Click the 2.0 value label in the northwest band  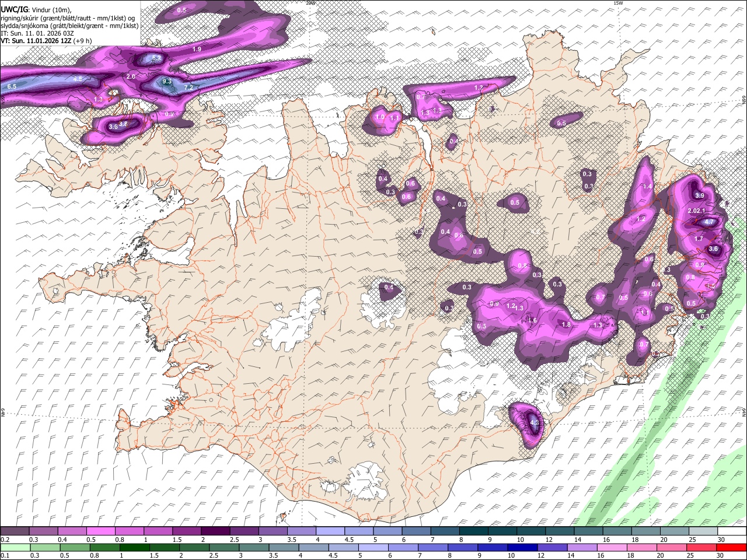131,76
